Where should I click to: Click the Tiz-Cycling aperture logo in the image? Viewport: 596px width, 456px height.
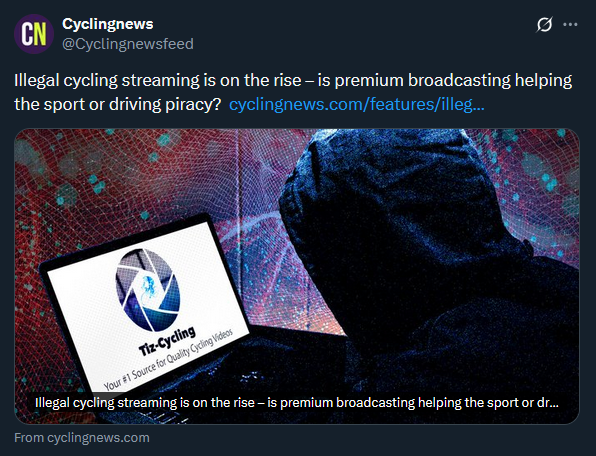coord(147,290)
